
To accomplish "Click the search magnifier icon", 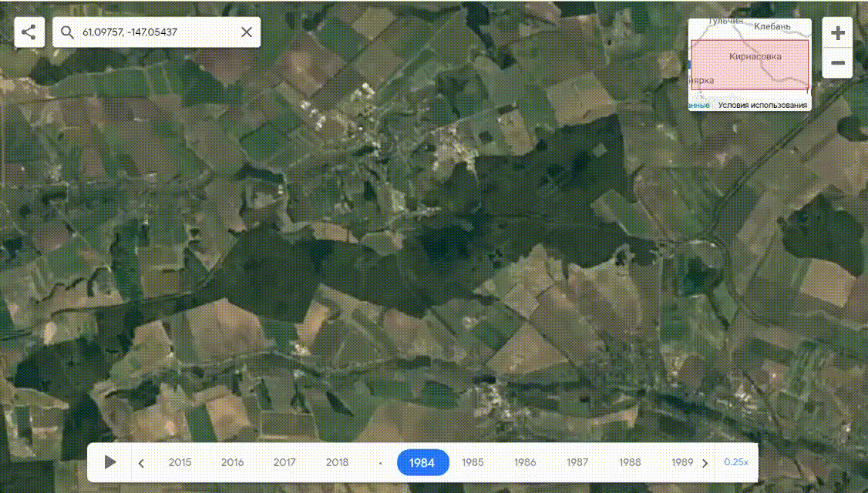I will coord(66,32).
